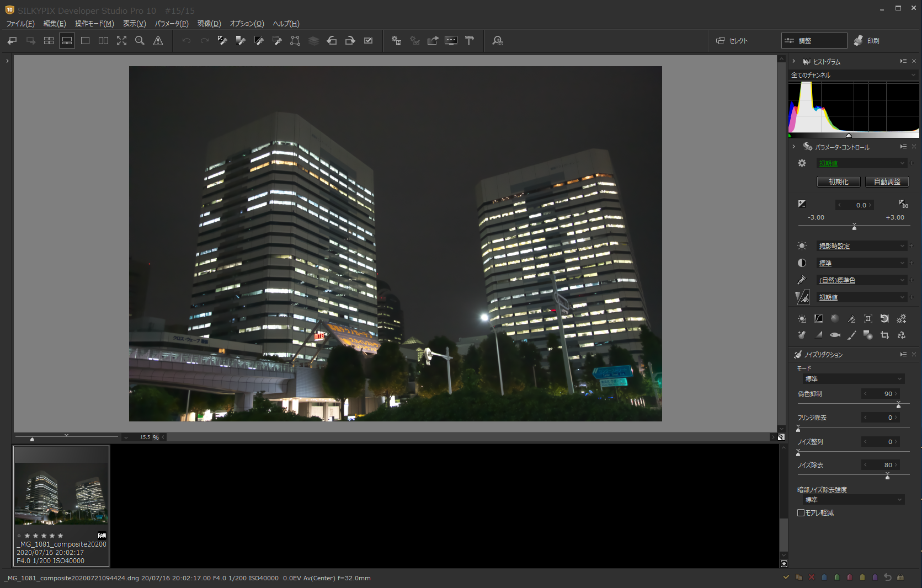The image size is (922, 588).
Task: Toggle the delete reservation red X mark
Action: click(x=812, y=578)
